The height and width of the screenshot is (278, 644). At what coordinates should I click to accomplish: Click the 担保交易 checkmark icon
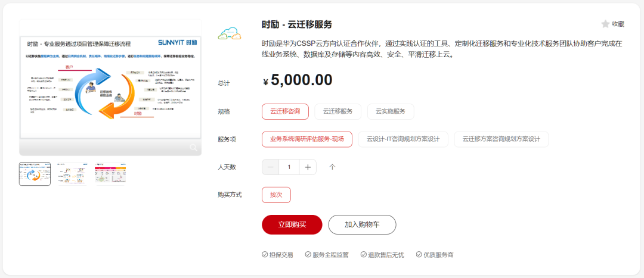265,255
